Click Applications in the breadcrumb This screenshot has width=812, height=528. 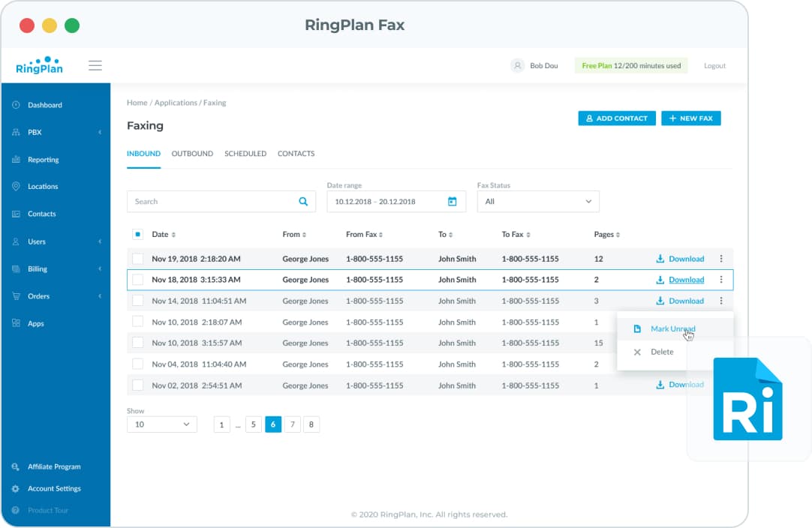176,103
